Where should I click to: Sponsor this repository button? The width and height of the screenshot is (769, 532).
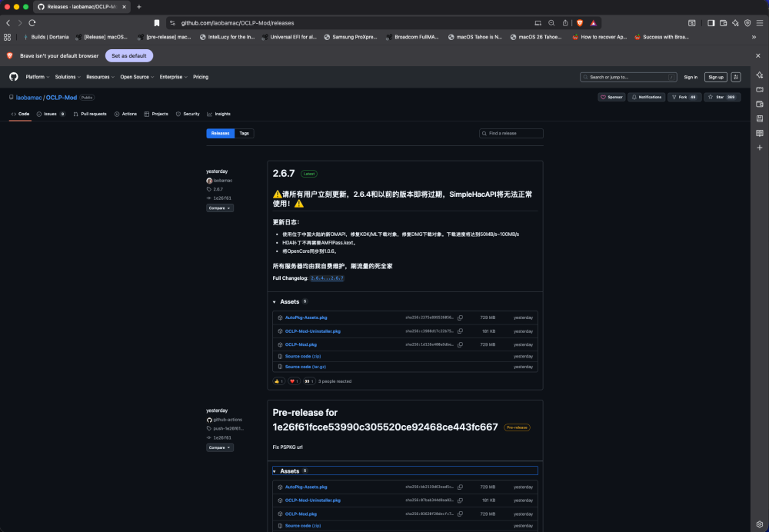pyautogui.click(x=611, y=97)
